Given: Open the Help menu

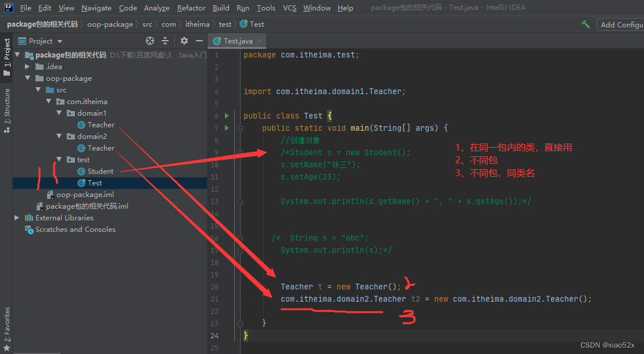Looking at the screenshot, I should 345,8.
